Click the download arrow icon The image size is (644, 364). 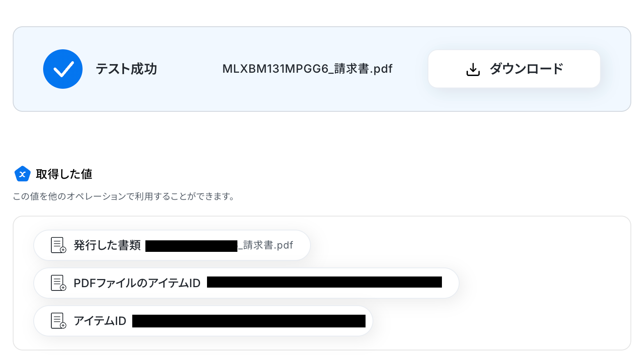click(x=473, y=69)
